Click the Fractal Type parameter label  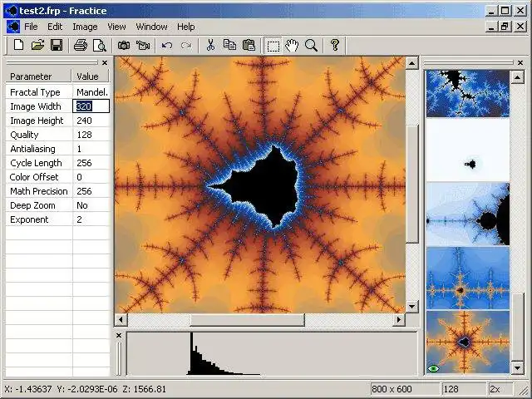[35, 92]
